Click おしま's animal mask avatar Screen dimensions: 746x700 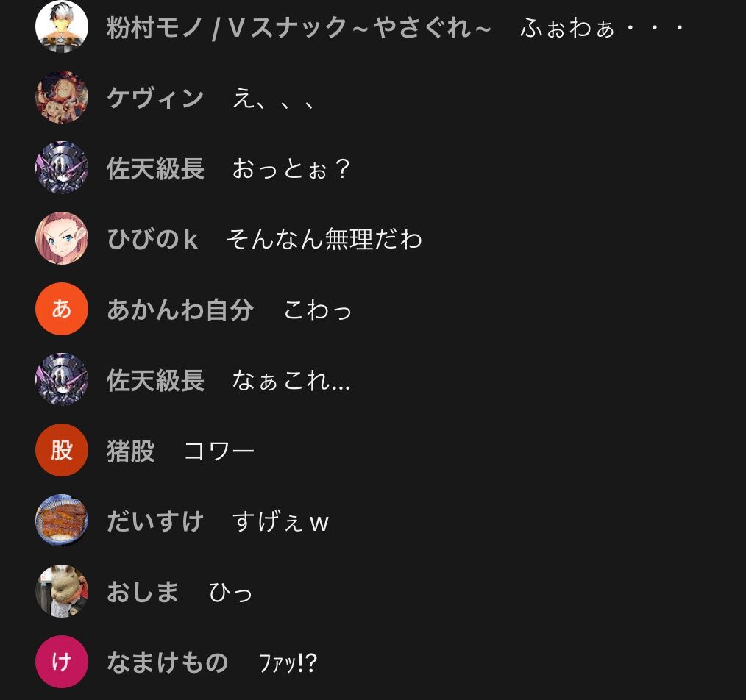pos(62,591)
